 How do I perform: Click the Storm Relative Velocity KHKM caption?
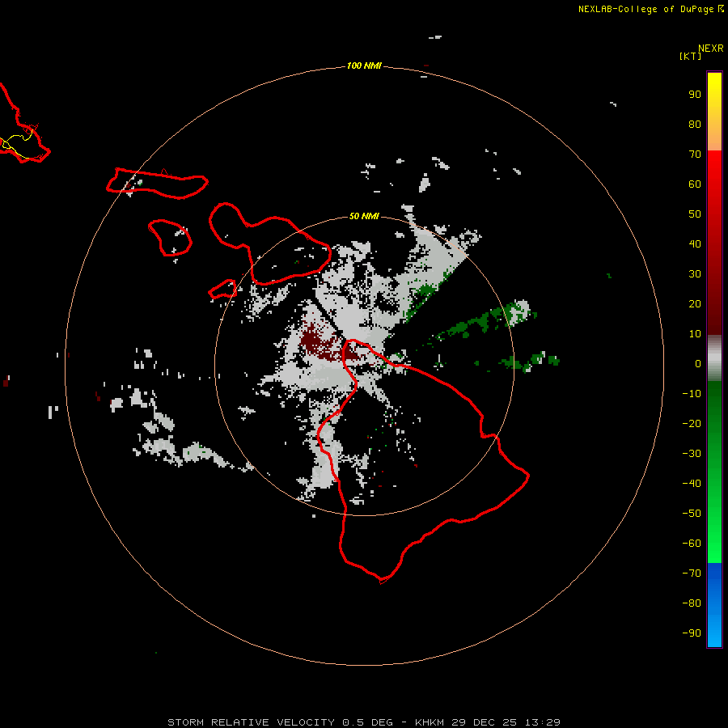tap(363, 722)
